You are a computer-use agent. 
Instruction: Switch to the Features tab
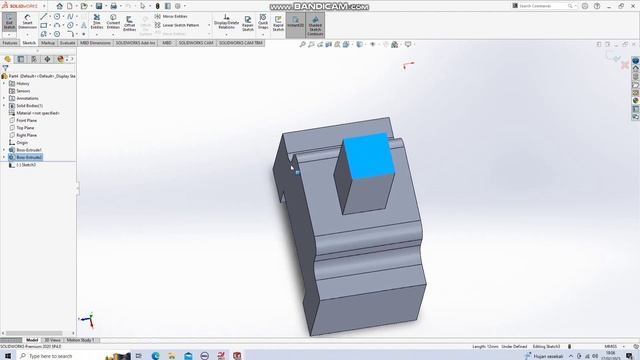[x=10, y=43]
